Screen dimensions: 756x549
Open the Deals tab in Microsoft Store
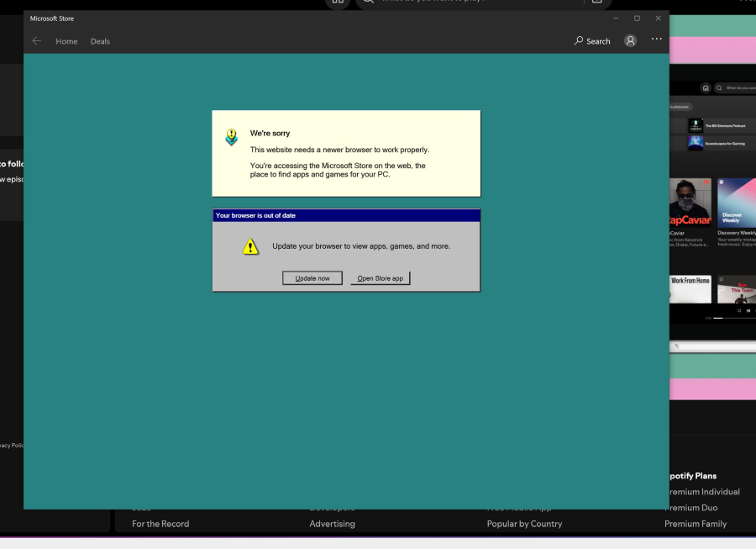click(100, 41)
